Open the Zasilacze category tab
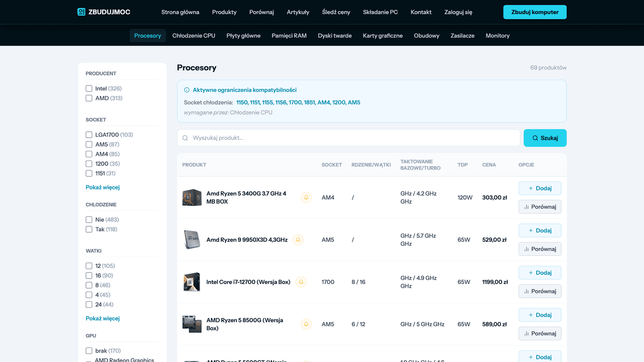Screen dimensions: 644x362 point(462,36)
